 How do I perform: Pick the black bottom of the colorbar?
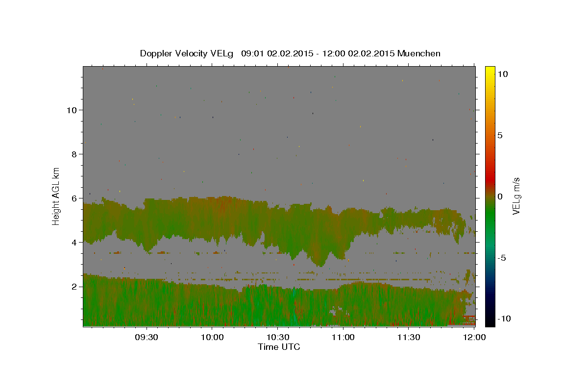pos(490,322)
